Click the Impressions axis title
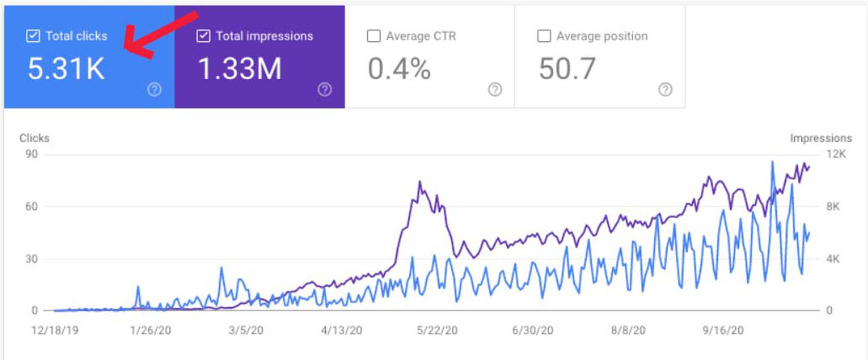 821,138
